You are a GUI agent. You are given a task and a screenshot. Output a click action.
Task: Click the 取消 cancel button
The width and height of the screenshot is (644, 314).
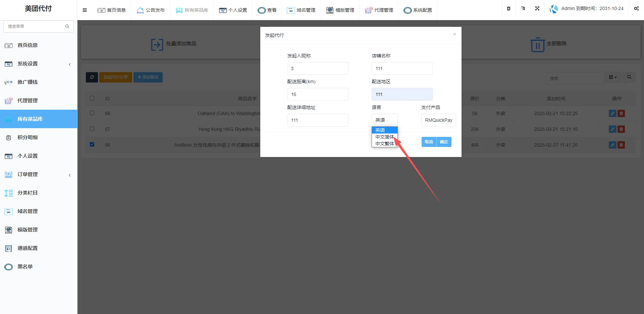429,142
